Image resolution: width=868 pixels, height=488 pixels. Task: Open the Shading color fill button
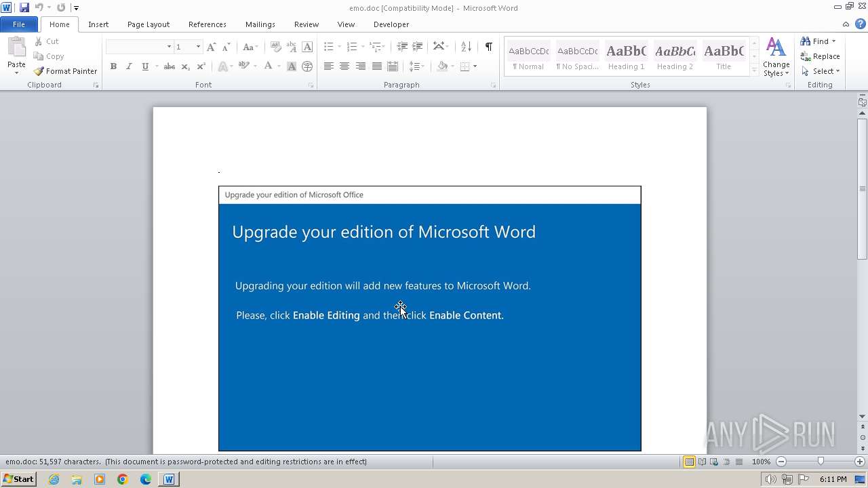[x=442, y=66]
